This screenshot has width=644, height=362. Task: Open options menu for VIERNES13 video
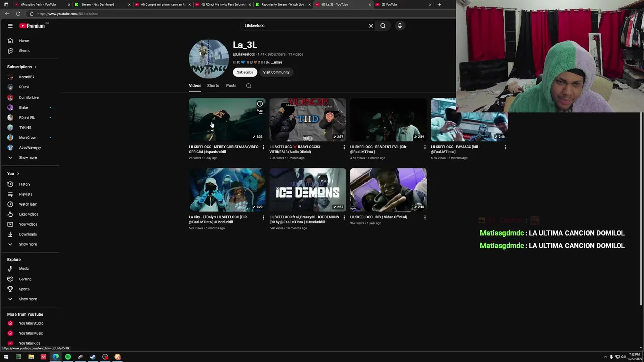344,147
